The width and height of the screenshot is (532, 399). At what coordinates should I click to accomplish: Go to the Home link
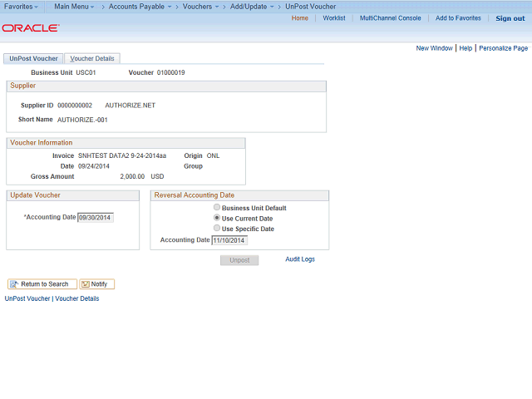click(299, 18)
